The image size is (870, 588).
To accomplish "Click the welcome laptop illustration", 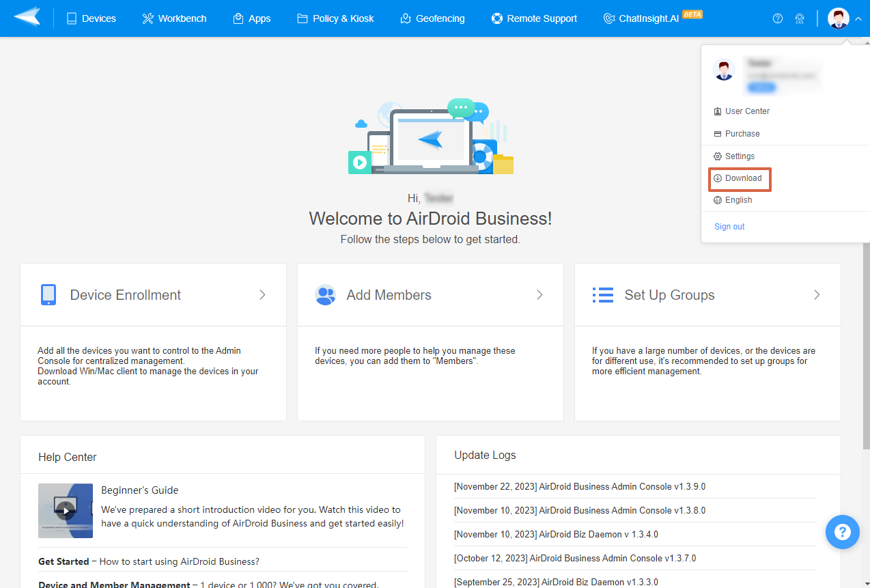I will click(430, 137).
